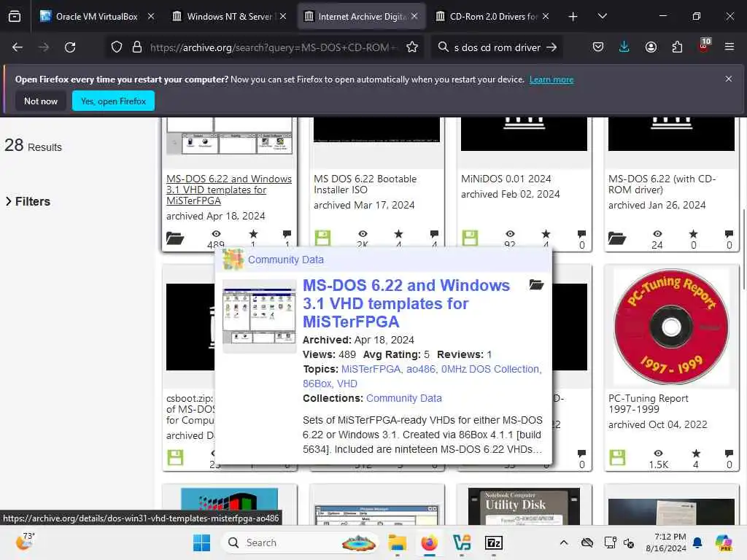
Task: Open Firefox downloads panel
Action: (624, 47)
